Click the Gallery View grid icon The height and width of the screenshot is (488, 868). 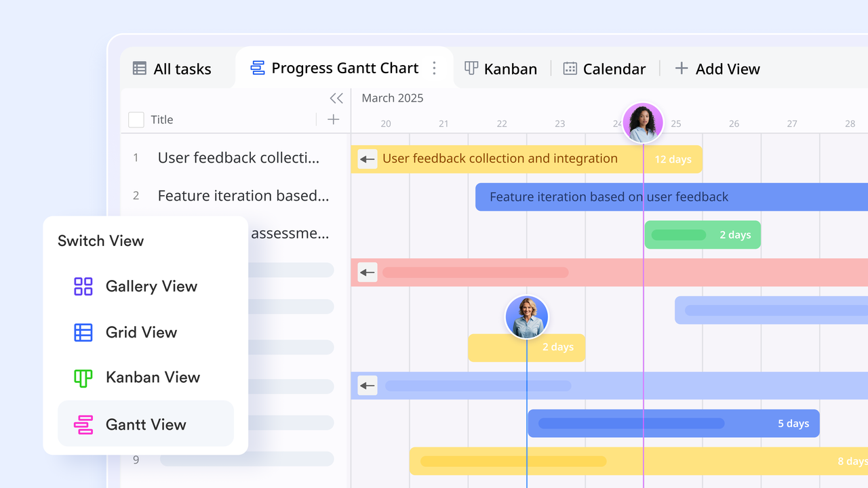[83, 287]
